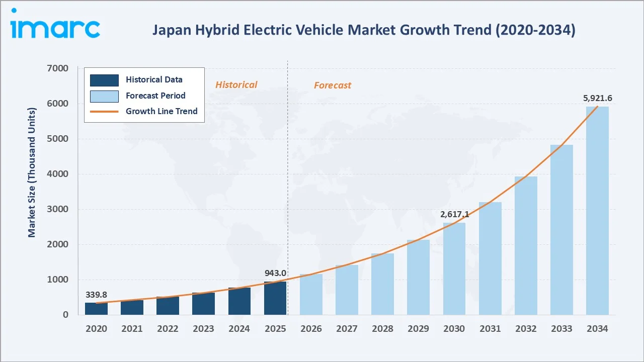Viewport: 644px width, 362px height.
Task: Click the 2029 x-axis label
Action: (x=418, y=329)
